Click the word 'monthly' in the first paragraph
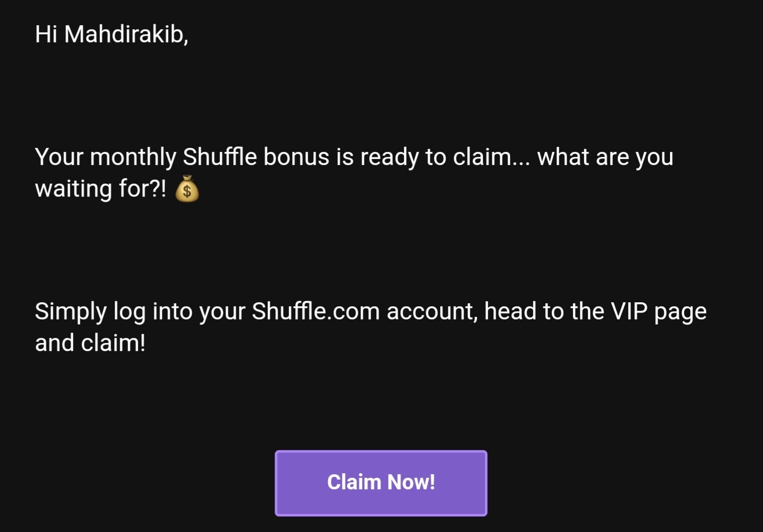The width and height of the screenshot is (763, 532). tap(133, 157)
